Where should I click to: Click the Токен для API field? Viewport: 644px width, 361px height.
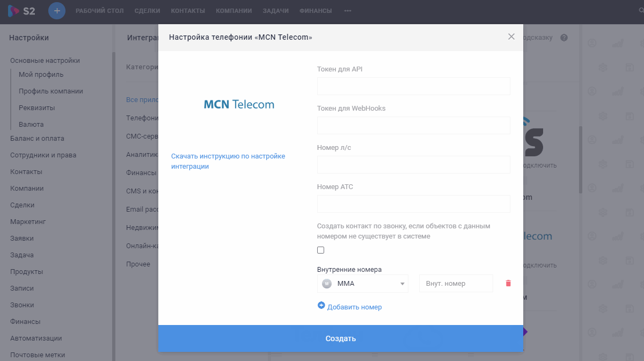coord(413,86)
